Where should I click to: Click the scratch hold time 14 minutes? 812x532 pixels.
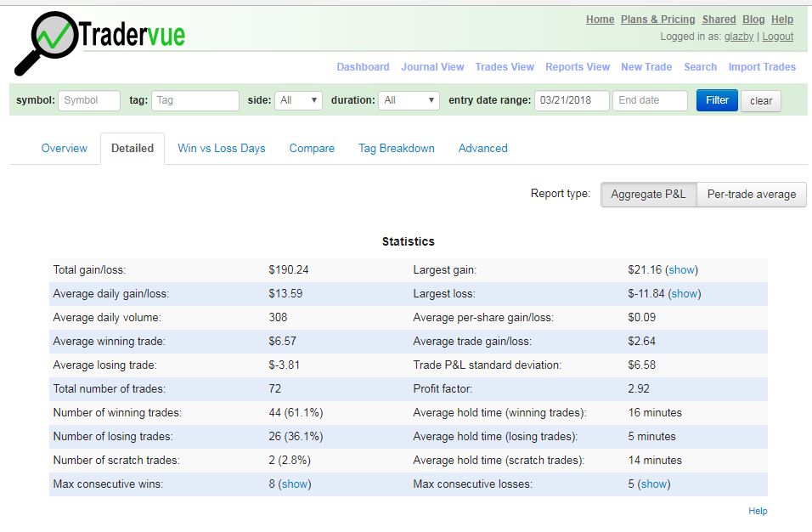pos(655,461)
